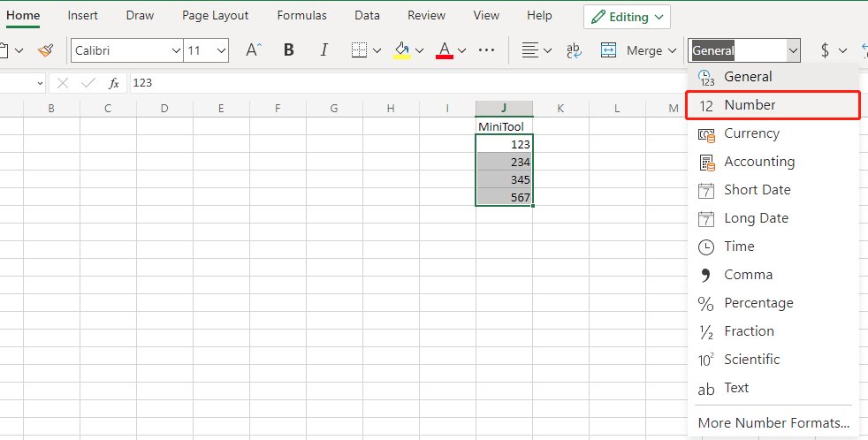Apply the Borders icon
Viewport: 868px width, 440px height.
[359, 50]
